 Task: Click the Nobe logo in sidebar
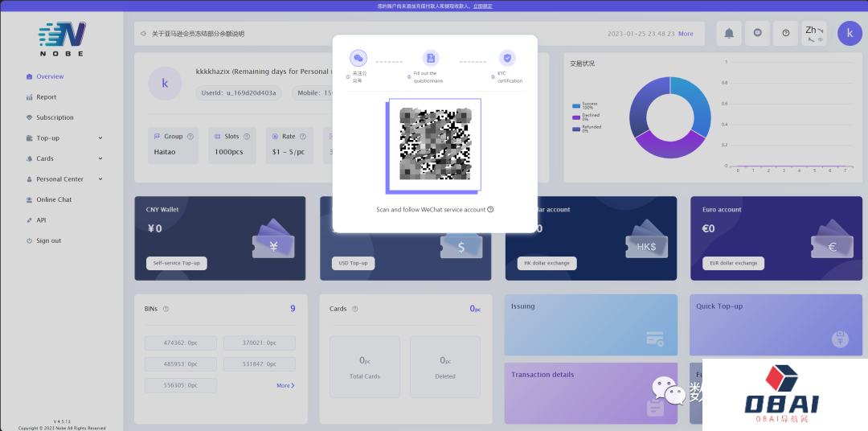tap(62, 39)
